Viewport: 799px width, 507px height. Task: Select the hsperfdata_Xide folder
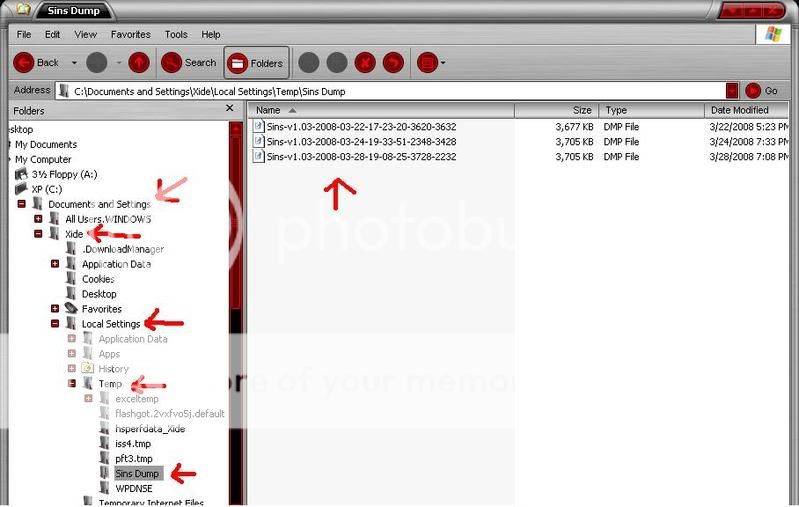(x=150, y=429)
